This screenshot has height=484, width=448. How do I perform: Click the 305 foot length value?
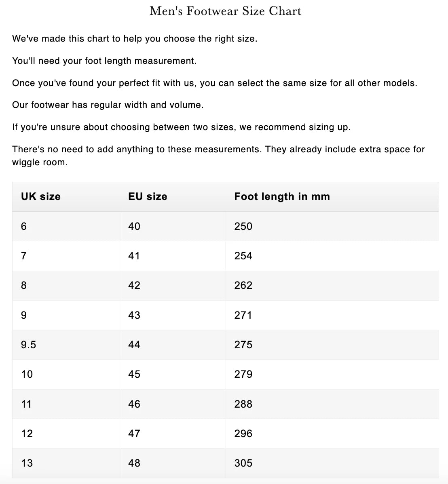[x=243, y=463]
